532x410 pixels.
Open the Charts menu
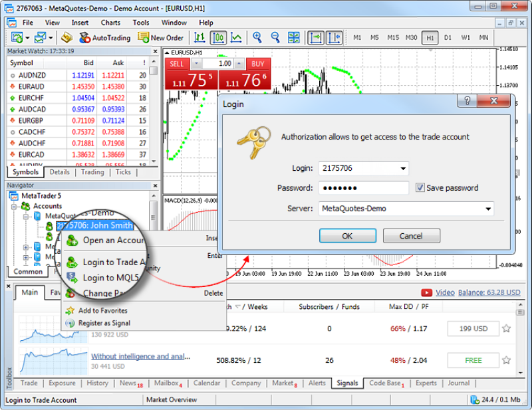coord(110,22)
